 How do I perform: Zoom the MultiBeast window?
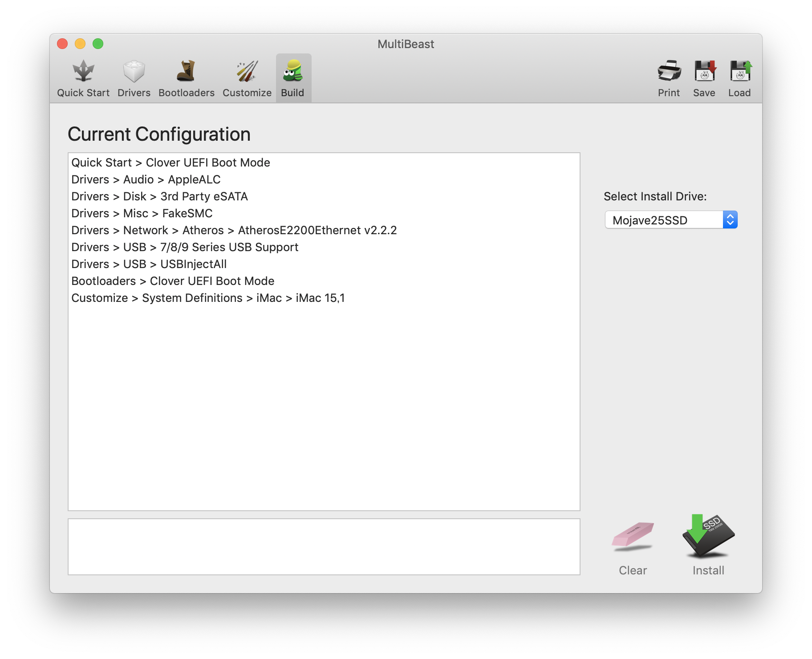tap(98, 44)
